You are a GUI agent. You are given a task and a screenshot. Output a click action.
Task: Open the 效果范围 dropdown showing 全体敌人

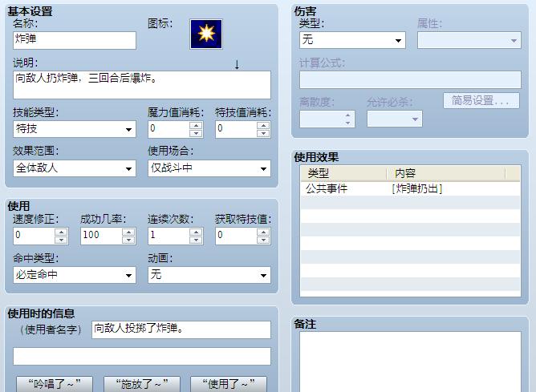(x=75, y=168)
